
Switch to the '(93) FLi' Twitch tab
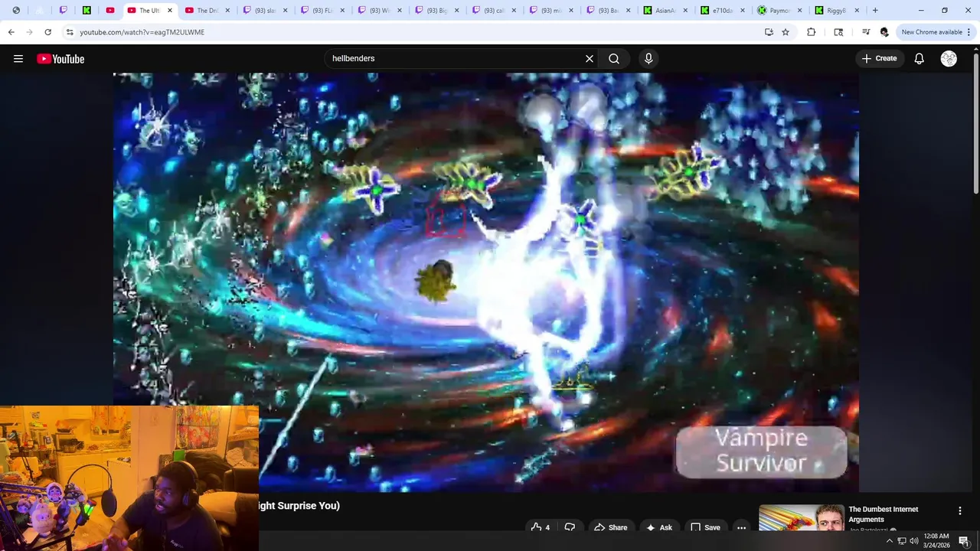[x=322, y=11]
